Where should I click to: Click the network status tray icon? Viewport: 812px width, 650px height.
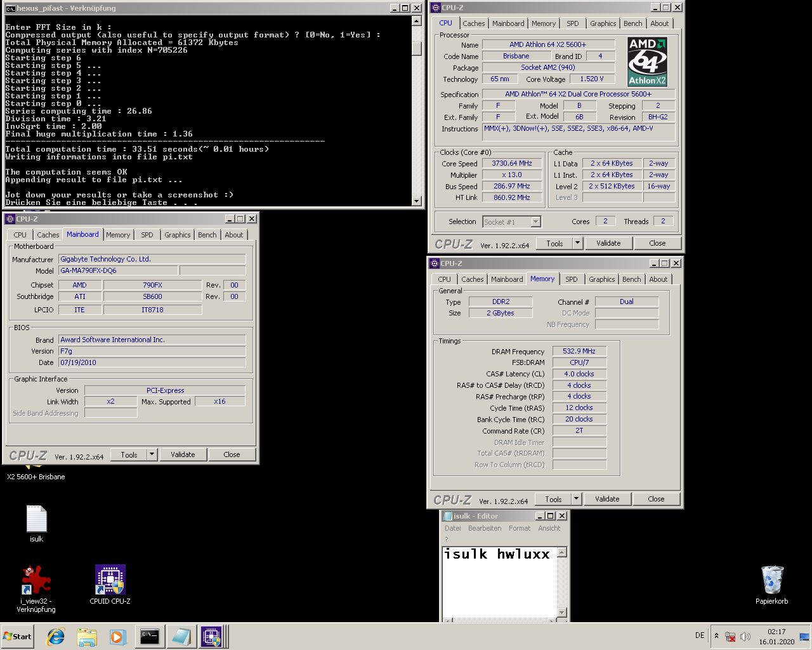tap(730, 637)
